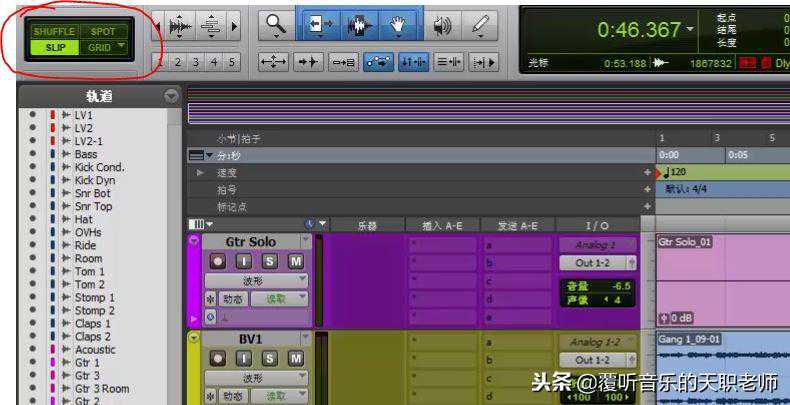Open the GRID mode dropdown arrow
This screenshot has height=405, width=790.
(x=122, y=46)
